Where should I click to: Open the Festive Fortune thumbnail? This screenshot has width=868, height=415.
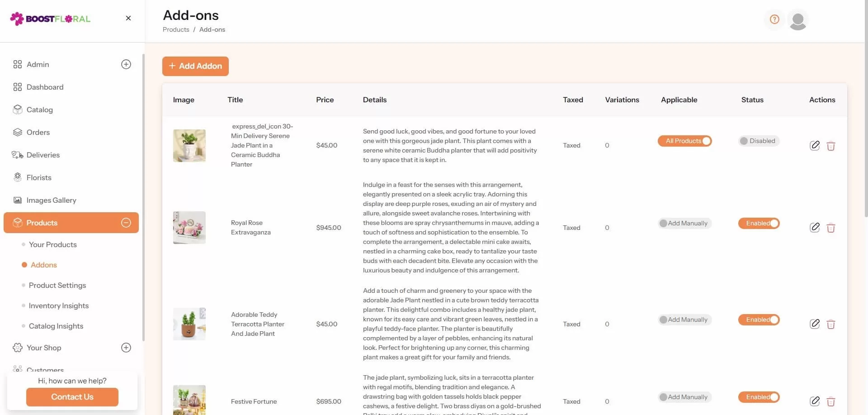[x=189, y=400]
